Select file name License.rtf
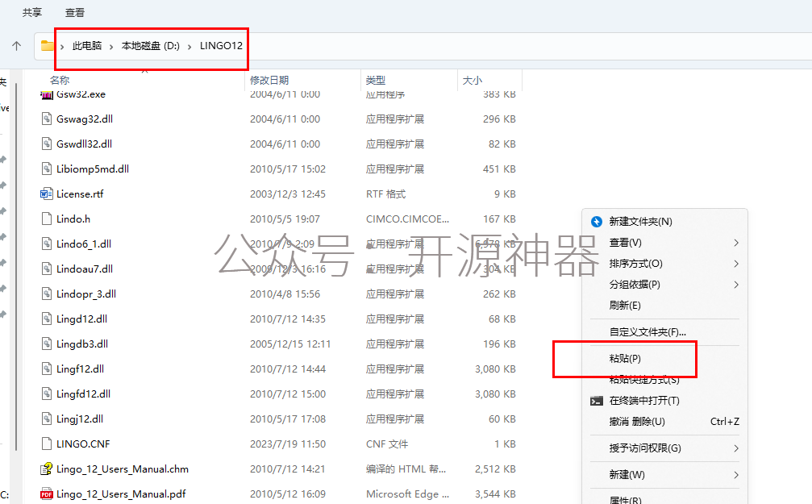This screenshot has height=504, width=812. (80, 194)
